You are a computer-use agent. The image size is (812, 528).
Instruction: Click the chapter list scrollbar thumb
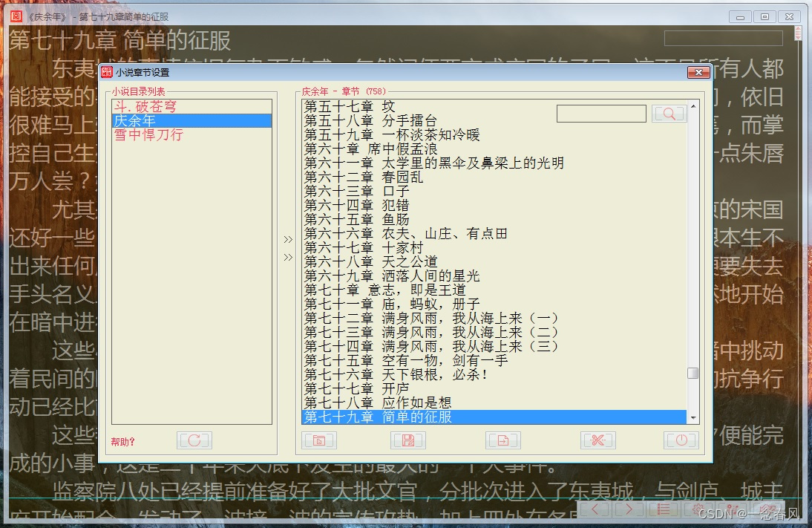[x=693, y=373]
